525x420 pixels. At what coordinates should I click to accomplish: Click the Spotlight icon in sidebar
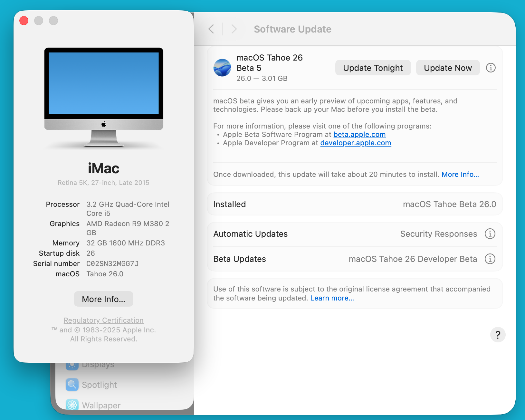point(72,385)
